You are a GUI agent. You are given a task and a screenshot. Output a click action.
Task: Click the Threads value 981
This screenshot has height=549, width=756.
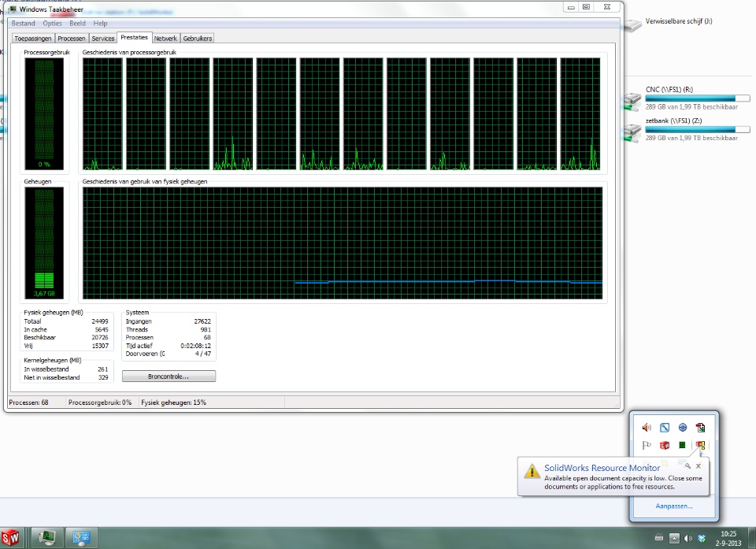tap(206, 329)
